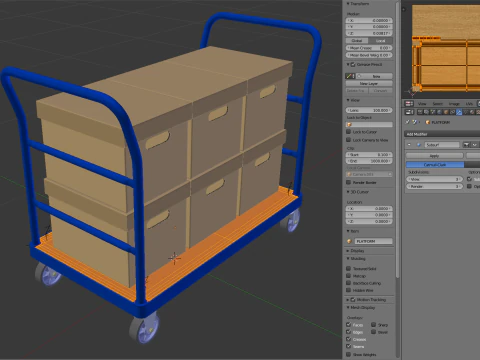Image resolution: width=480 pixels, height=360 pixels.
Task: Switch to the Object properties icon
Action: point(446,112)
